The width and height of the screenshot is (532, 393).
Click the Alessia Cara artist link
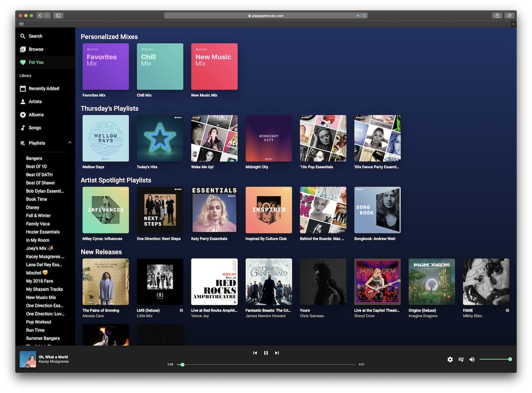92,316
